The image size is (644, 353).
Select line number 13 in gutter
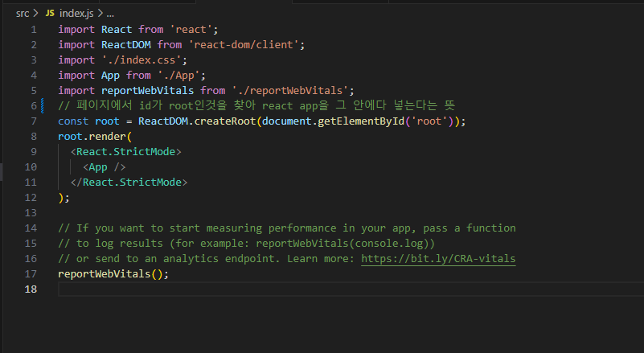coord(31,213)
